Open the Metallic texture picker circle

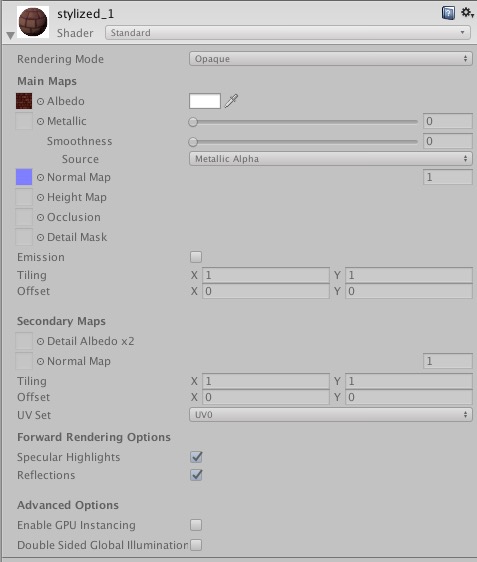point(40,122)
